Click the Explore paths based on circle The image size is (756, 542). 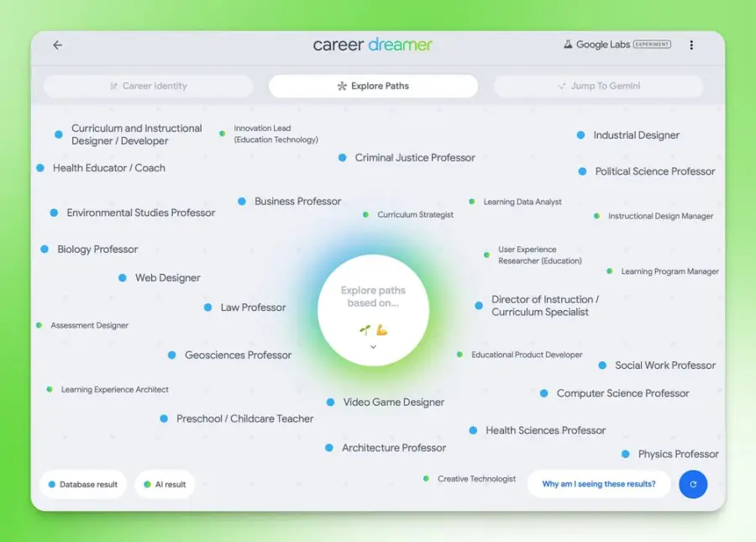click(373, 310)
